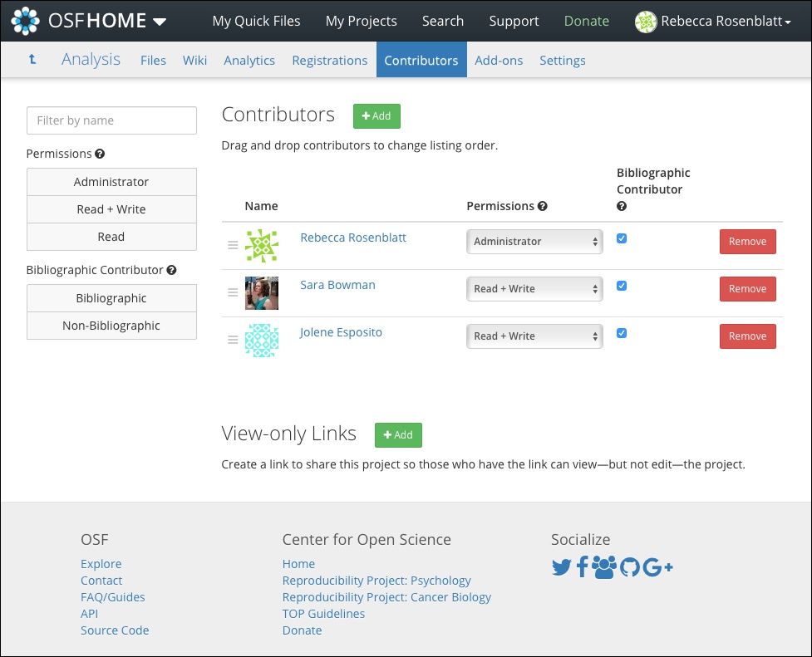
Task: Select the Contributors tab
Action: tap(421, 60)
